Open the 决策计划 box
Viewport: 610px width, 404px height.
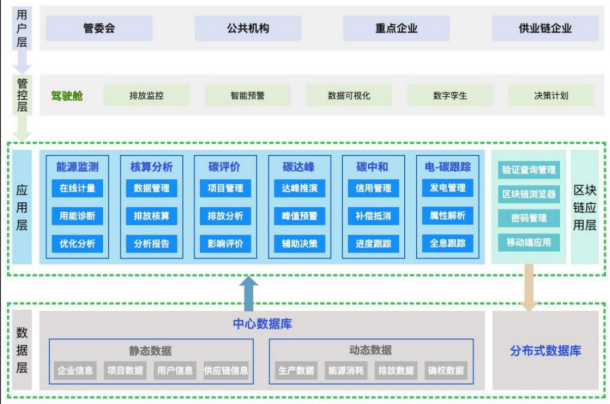click(x=552, y=96)
